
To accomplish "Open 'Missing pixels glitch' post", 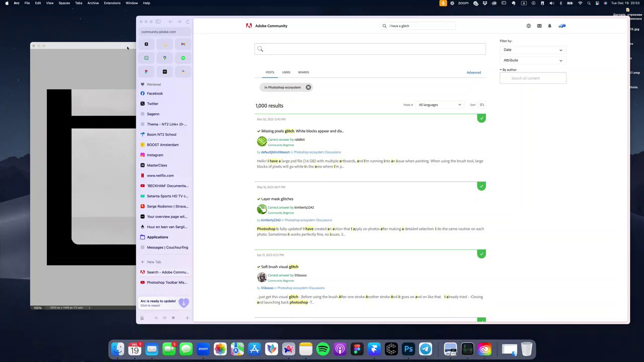I will tap(302, 131).
